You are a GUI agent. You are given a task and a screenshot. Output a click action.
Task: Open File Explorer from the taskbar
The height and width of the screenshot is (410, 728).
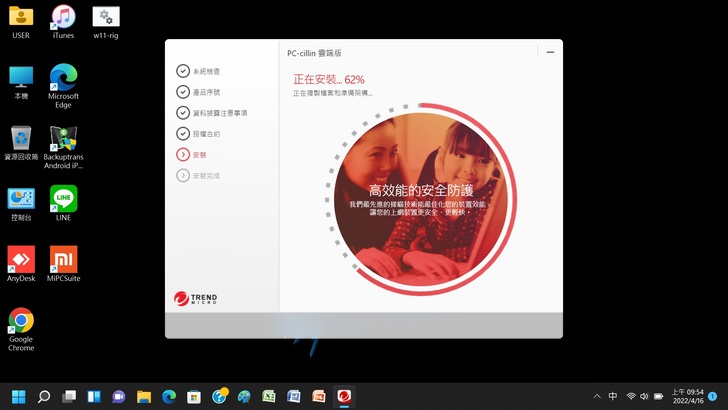pos(144,397)
